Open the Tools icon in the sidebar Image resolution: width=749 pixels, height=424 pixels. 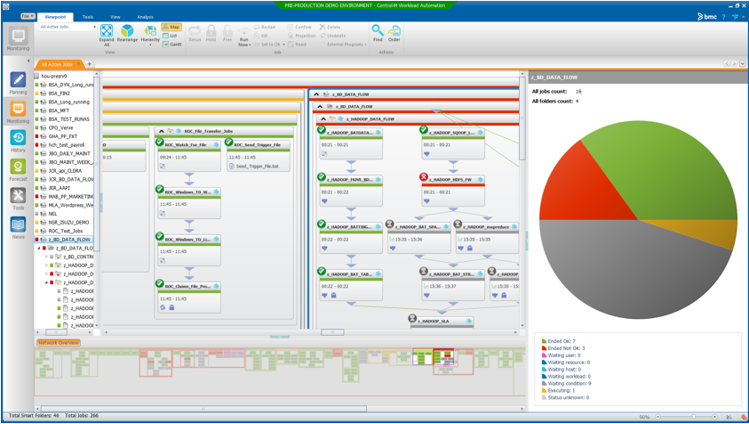pyautogui.click(x=18, y=199)
